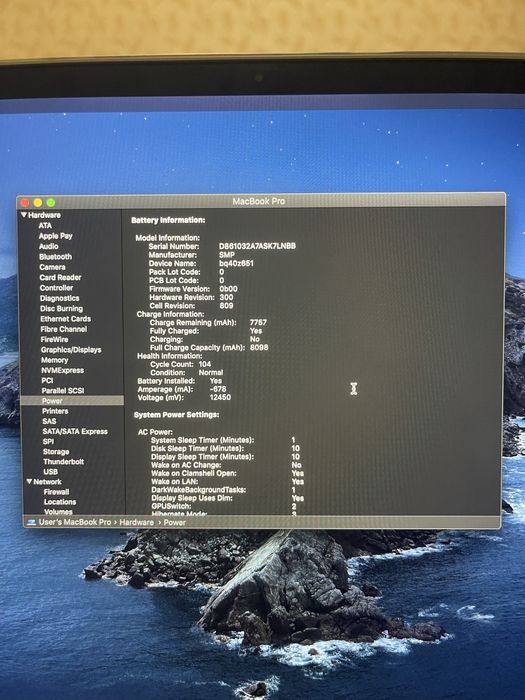Select USB in the sidebar
Image resolution: width=525 pixels, height=700 pixels.
tap(50, 472)
